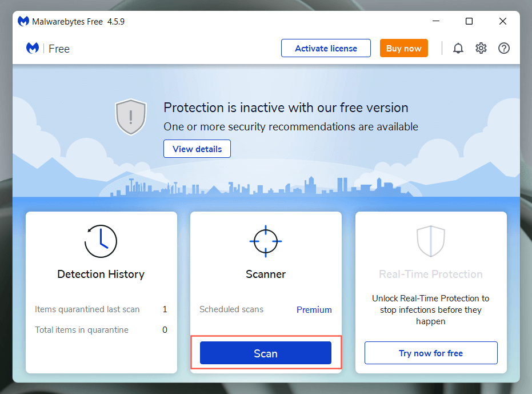The height and width of the screenshot is (394, 532).
Task: Click Try now for free
Action: coord(431,353)
